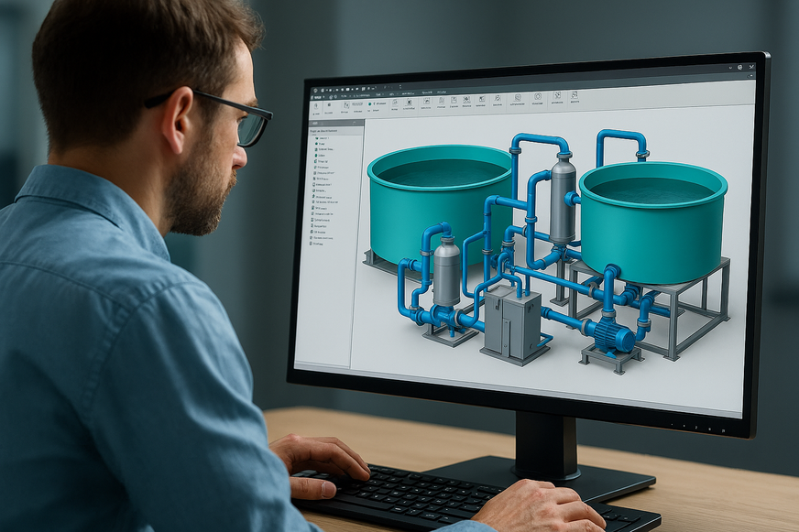The width and height of the screenshot is (799, 532).
Task: Click the last icon in the ribbon toolbar
Action: tap(575, 96)
